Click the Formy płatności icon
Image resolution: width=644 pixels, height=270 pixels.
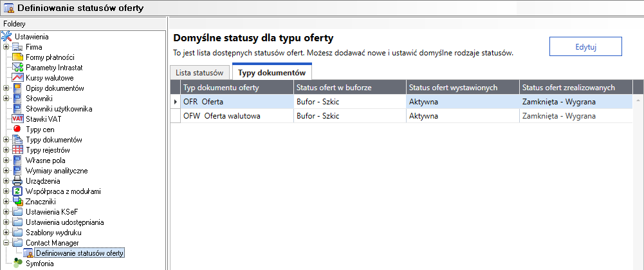(x=17, y=57)
